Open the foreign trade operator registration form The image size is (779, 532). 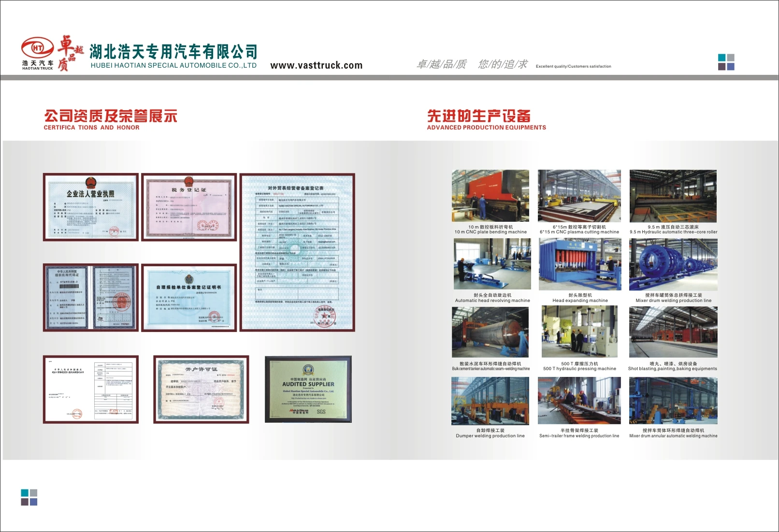[x=297, y=252]
